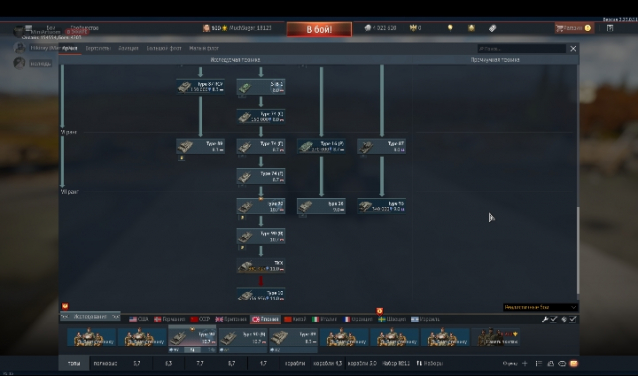This screenshot has width=638, height=376.
Task: Open the shop cart button
Action: click(x=574, y=28)
